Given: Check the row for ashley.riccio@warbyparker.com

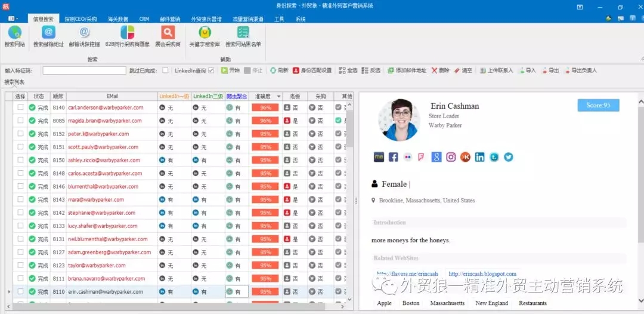Looking at the screenshot, I should (x=20, y=160).
